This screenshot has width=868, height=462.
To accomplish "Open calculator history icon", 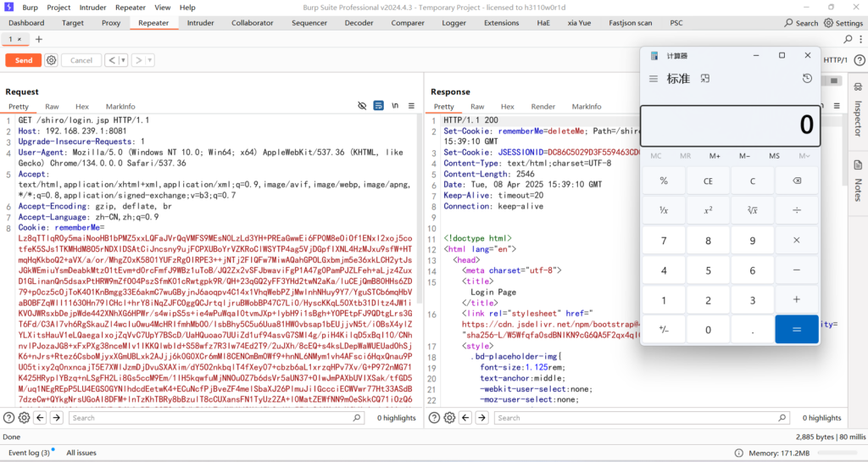I will (x=807, y=79).
